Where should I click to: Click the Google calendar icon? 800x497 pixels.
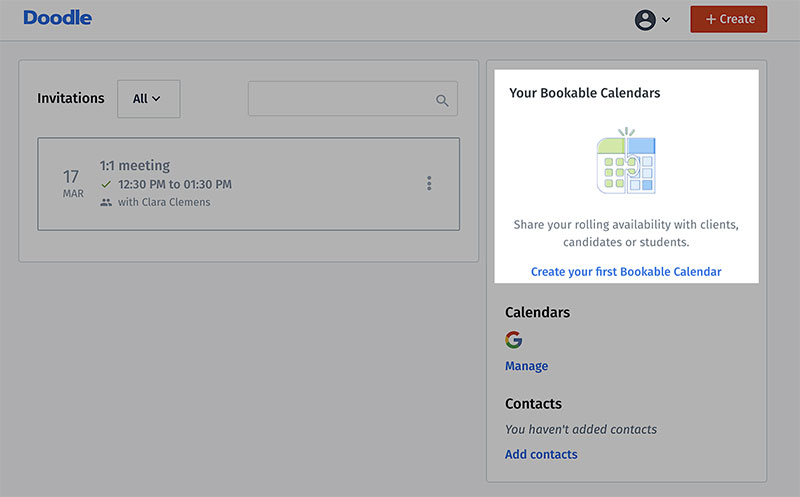(x=514, y=339)
